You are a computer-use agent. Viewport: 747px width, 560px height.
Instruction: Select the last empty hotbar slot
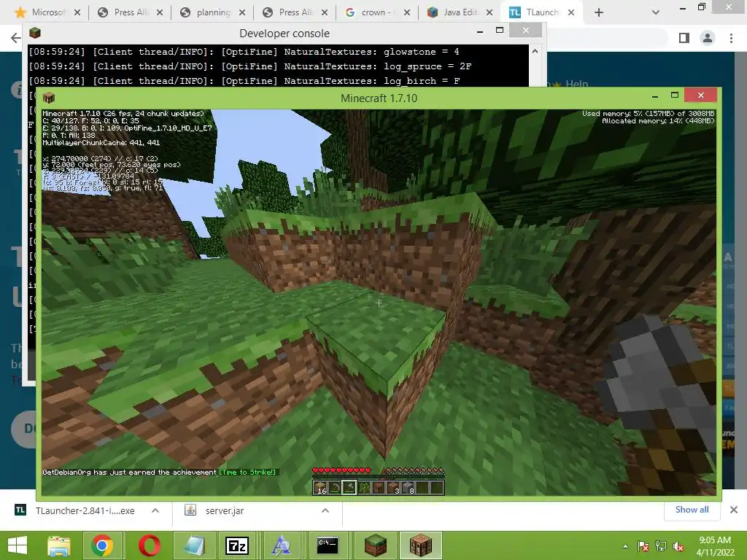click(x=436, y=488)
